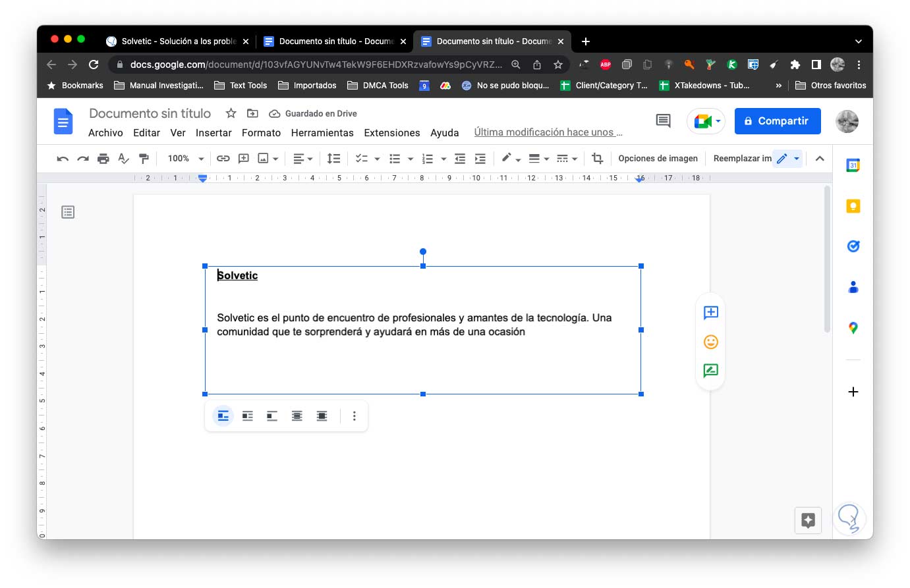The image size is (910, 588).
Task: Click Opciones de imagen button
Action: tap(658, 159)
